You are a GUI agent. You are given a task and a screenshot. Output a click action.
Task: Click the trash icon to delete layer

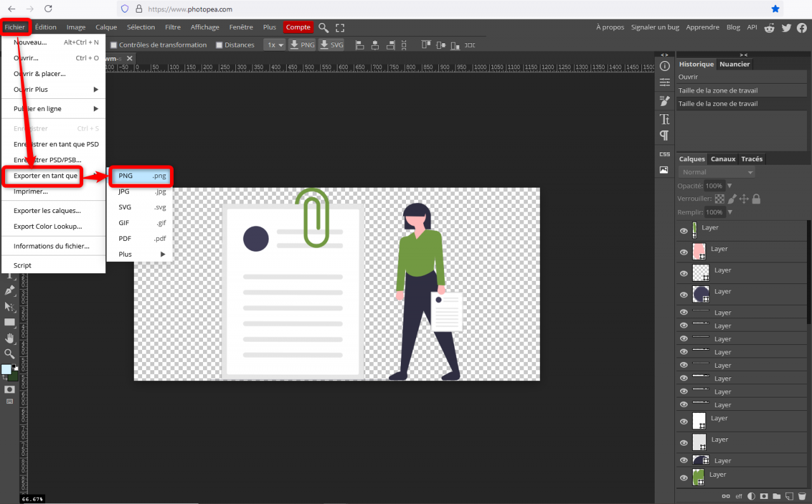tap(801, 496)
